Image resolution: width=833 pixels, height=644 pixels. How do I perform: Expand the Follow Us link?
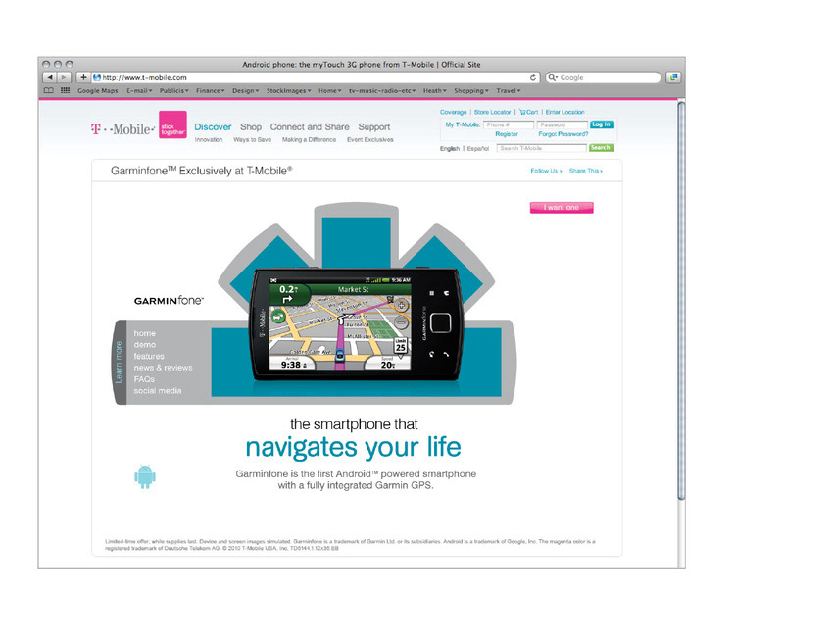point(546,171)
